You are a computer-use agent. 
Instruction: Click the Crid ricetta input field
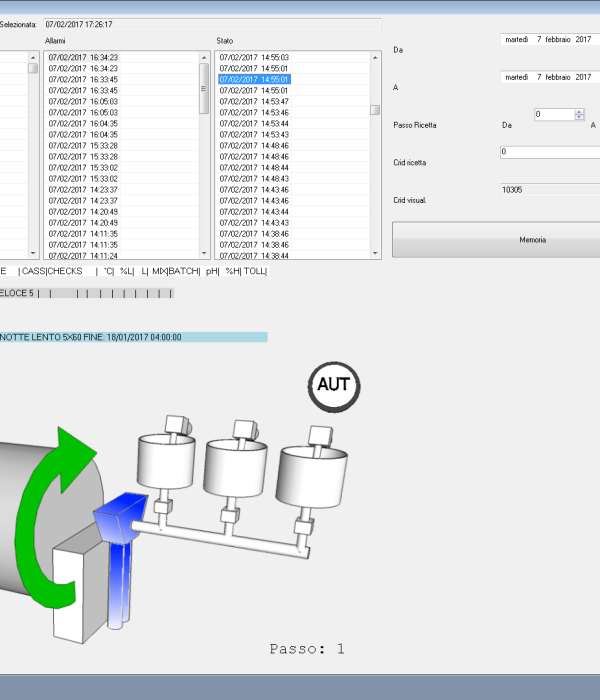pyautogui.click(x=548, y=152)
